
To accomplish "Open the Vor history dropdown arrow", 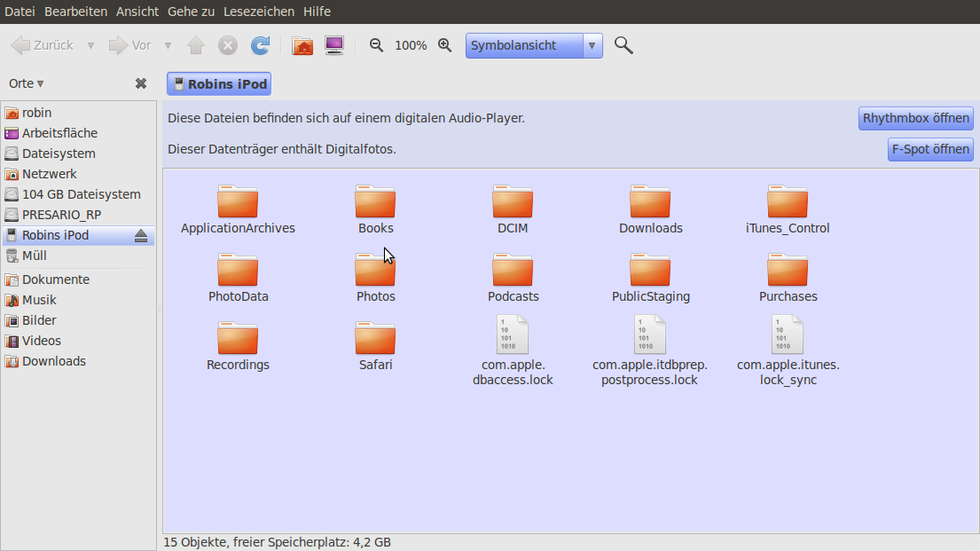I will click(168, 45).
